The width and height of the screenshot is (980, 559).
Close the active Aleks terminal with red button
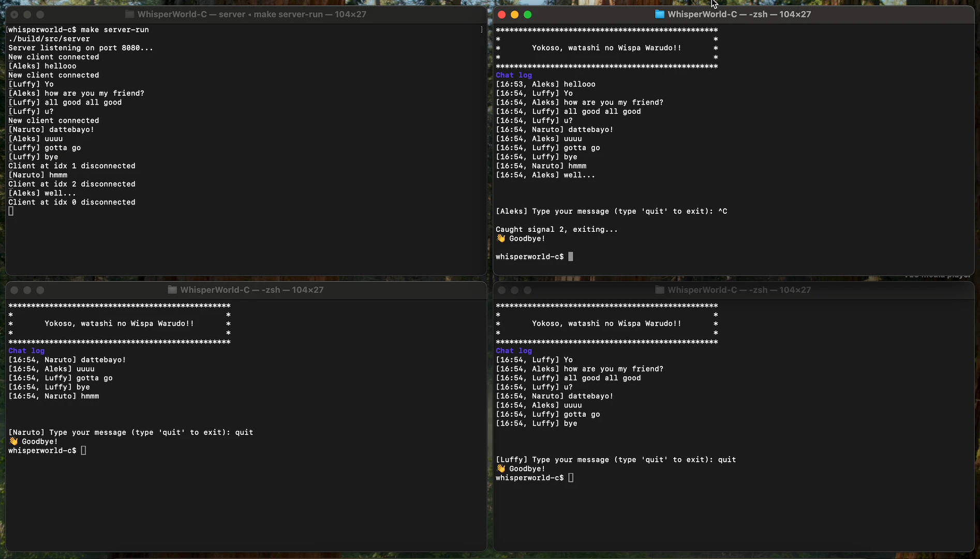(x=501, y=14)
